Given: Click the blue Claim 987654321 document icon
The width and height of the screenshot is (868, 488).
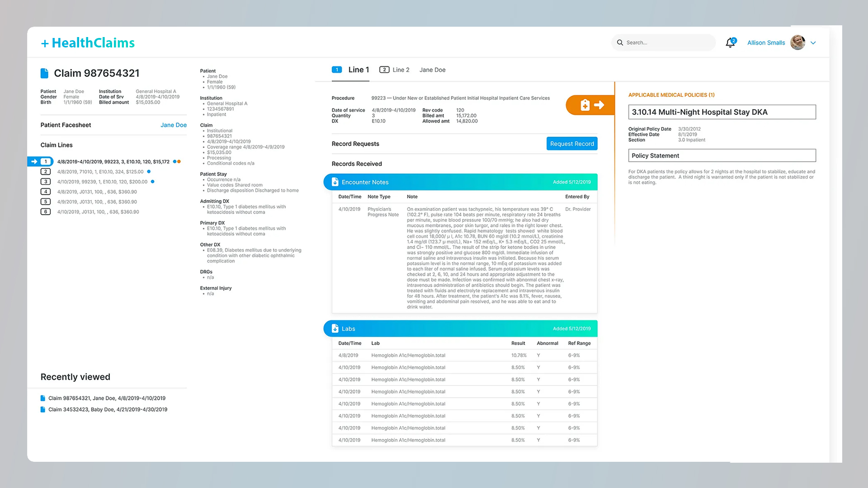Looking at the screenshot, I should [x=44, y=73].
